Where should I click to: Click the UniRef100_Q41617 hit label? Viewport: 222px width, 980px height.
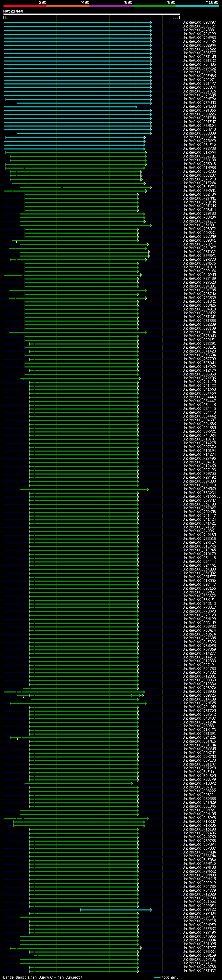click(x=199, y=963)
